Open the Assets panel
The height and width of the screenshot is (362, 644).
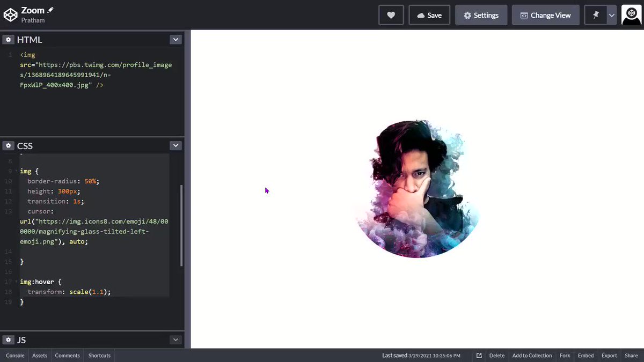tap(40, 356)
